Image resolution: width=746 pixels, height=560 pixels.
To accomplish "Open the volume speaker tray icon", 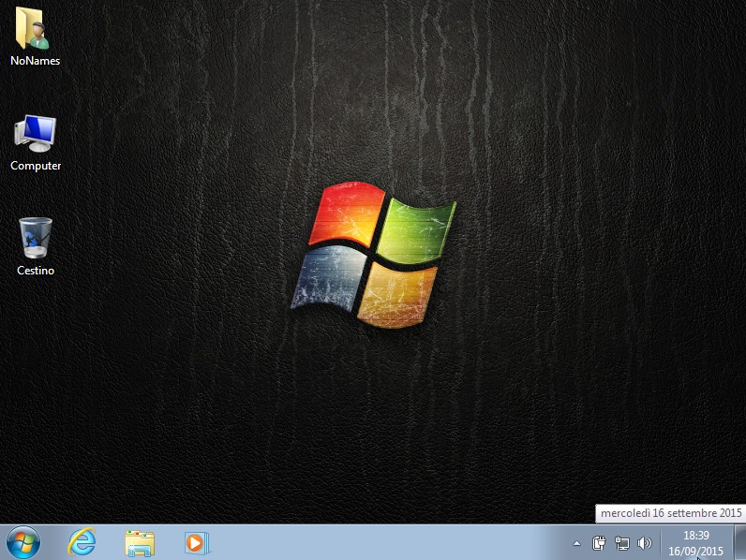I will click(x=644, y=543).
